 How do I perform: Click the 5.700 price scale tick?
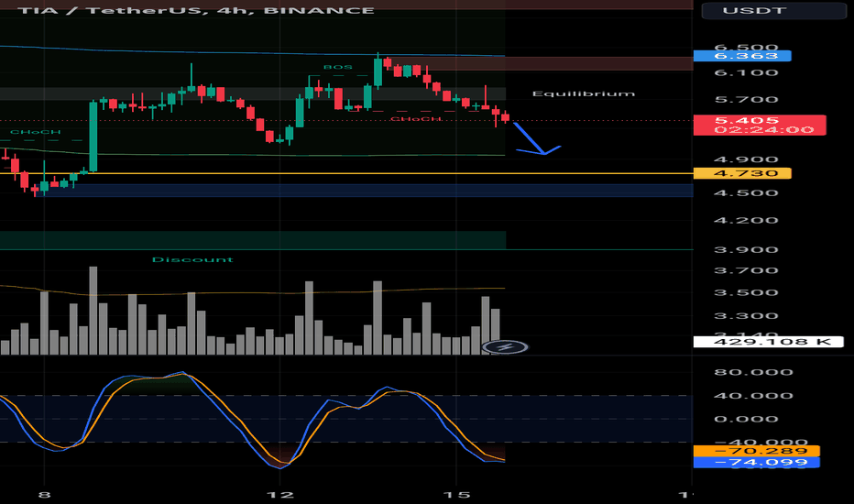pyautogui.click(x=746, y=99)
